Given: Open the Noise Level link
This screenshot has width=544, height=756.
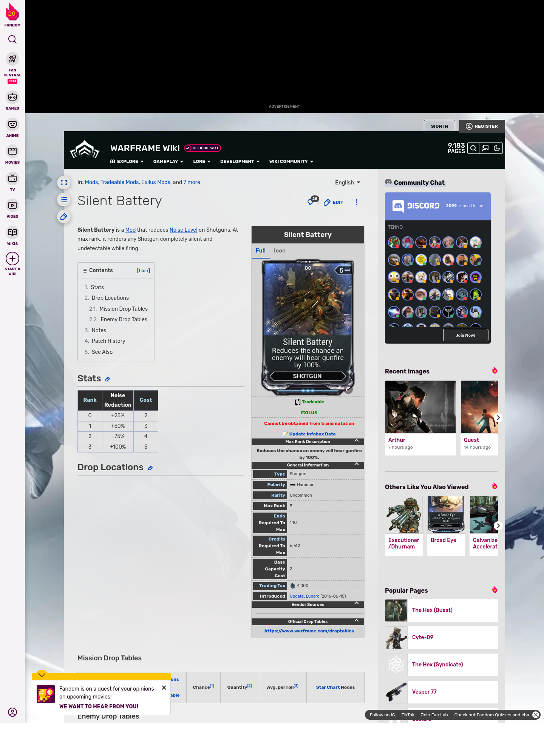Looking at the screenshot, I should [x=183, y=230].
